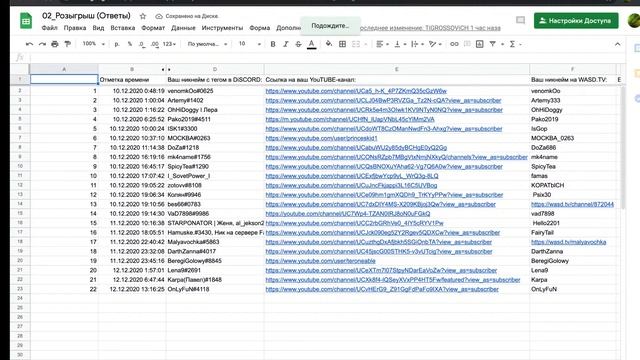Screen dimensions: 640x360
Task: Open the font size 10 dropdown
Action: [x=249, y=44]
